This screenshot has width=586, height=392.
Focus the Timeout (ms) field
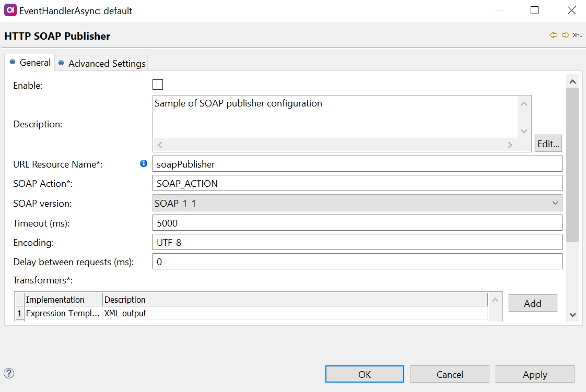click(x=357, y=223)
